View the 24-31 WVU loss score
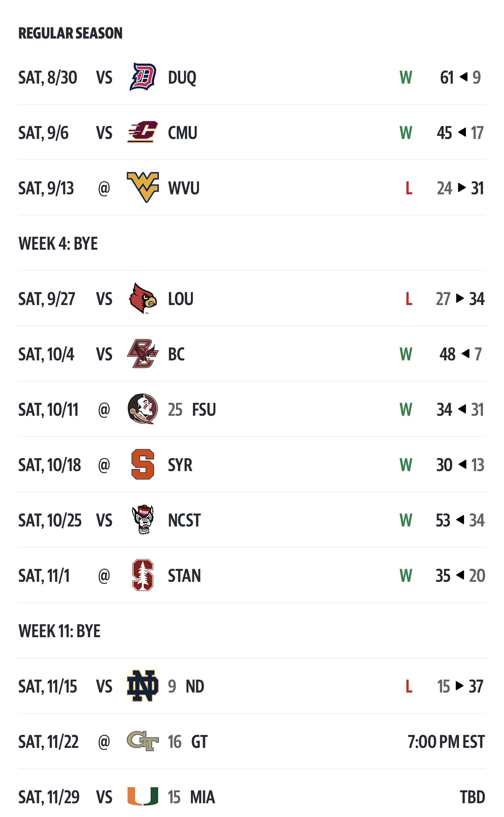The width and height of the screenshot is (504, 817). 460,188
